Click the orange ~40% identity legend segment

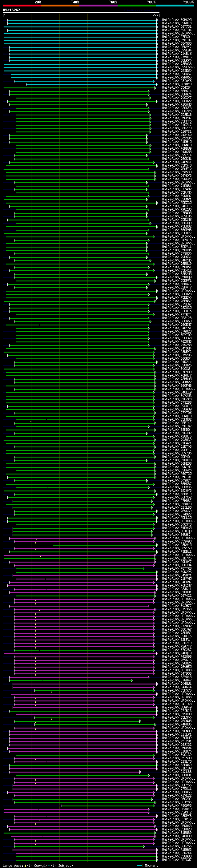click(60, 6)
